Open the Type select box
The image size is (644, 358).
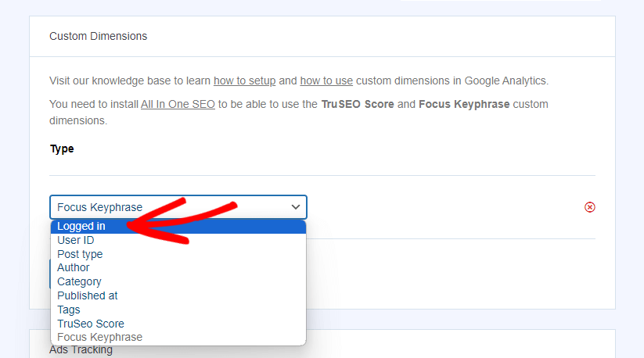pyautogui.click(x=178, y=207)
